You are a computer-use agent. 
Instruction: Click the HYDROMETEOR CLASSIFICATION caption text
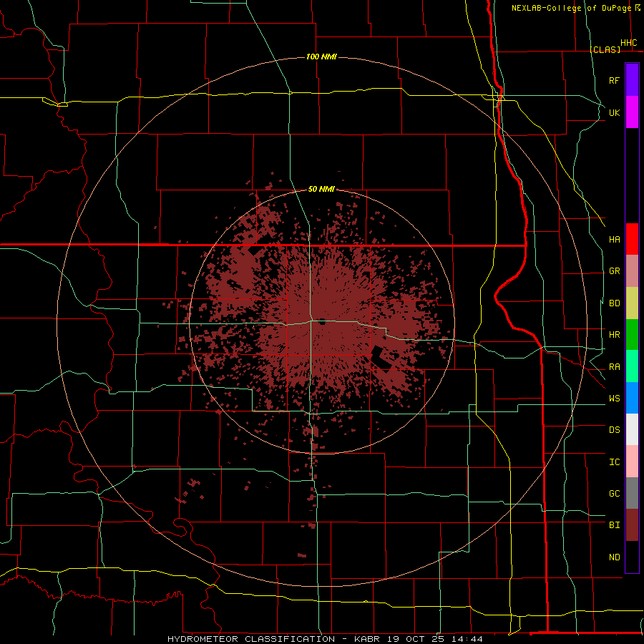pos(251,639)
